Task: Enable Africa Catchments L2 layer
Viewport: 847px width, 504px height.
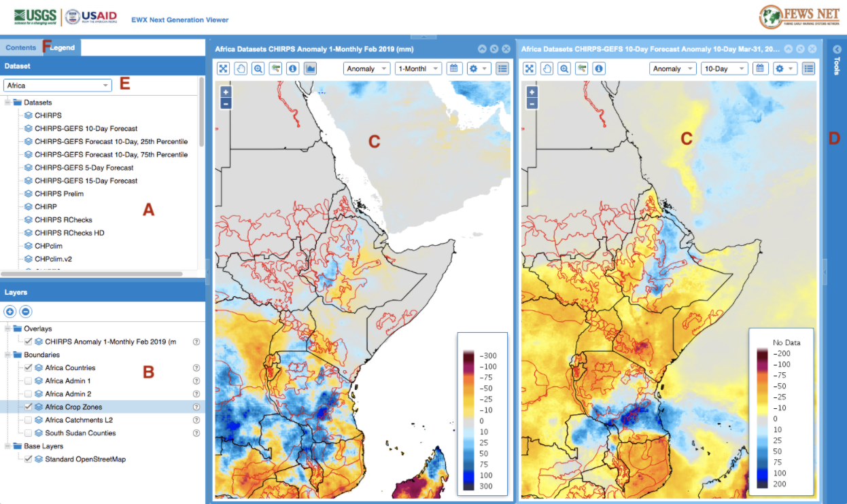Action: tap(28, 420)
